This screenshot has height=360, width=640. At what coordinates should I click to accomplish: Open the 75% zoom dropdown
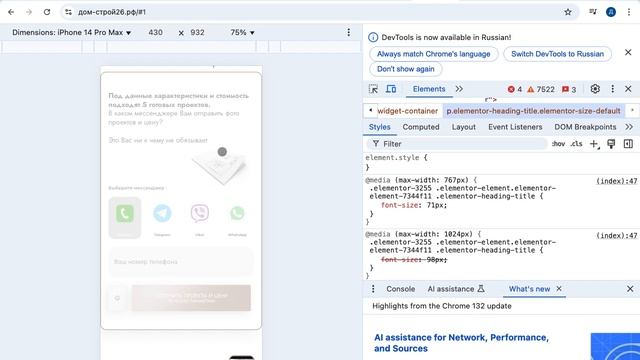(x=242, y=33)
